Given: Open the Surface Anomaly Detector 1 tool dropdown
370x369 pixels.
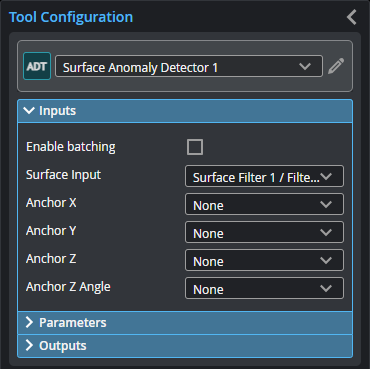Looking at the screenshot, I should pos(189,66).
